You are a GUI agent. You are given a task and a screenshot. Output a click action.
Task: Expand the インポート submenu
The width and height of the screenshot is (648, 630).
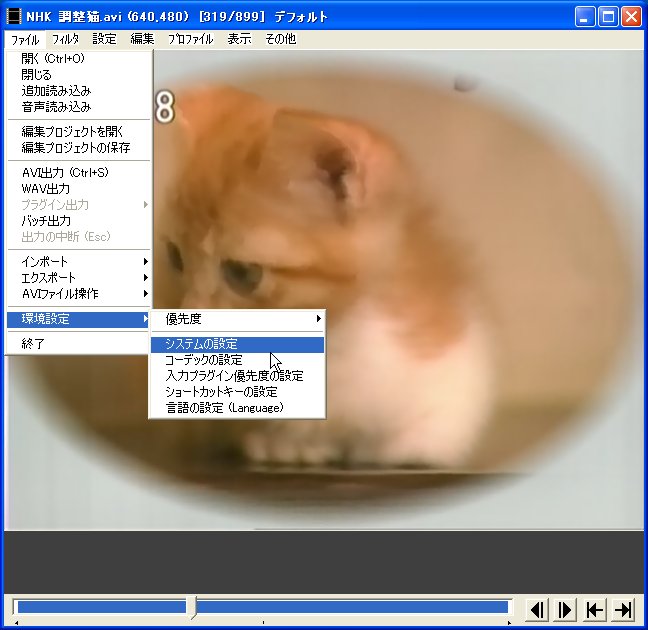pos(79,261)
